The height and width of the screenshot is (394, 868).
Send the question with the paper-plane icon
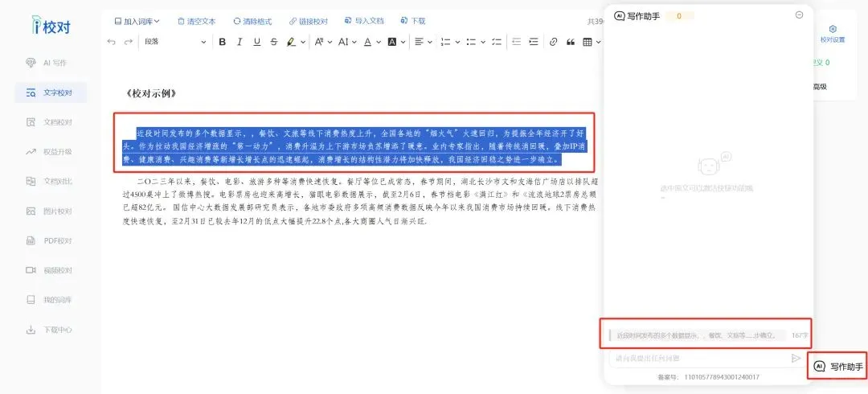tap(796, 359)
